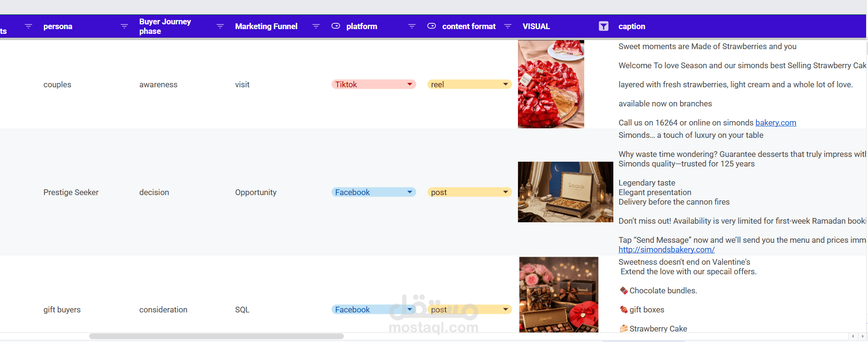Click the scroll right arrow
The image size is (868, 342).
862,336
